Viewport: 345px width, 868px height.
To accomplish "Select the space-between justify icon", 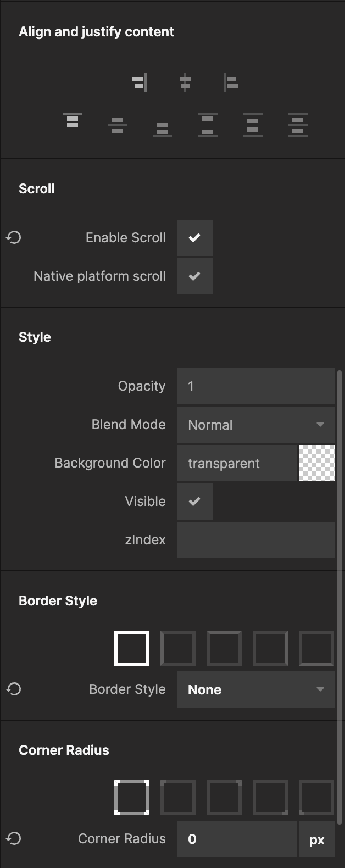I will point(208,125).
